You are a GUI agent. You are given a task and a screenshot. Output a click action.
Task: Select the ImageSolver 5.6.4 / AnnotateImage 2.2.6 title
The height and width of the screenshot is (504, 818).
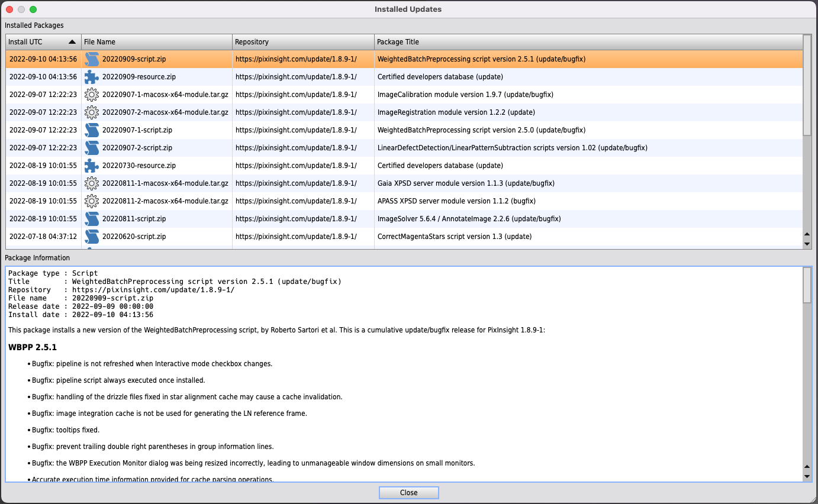(x=469, y=219)
